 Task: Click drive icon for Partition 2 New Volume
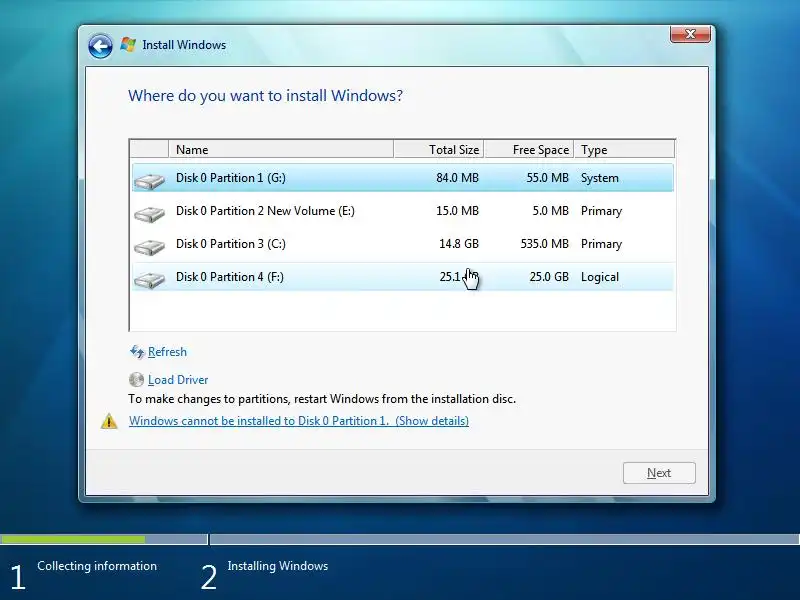pyautogui.click(x=149, y=214)
